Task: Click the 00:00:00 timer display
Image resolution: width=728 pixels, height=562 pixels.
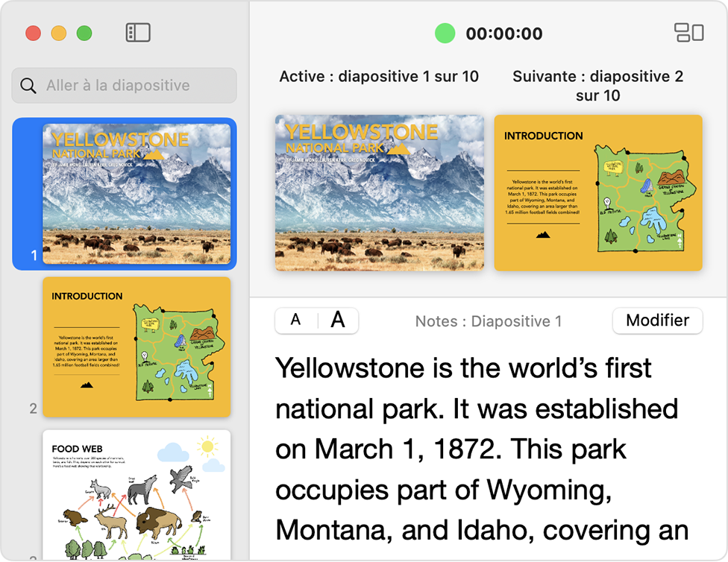Action: pos(504,34)
